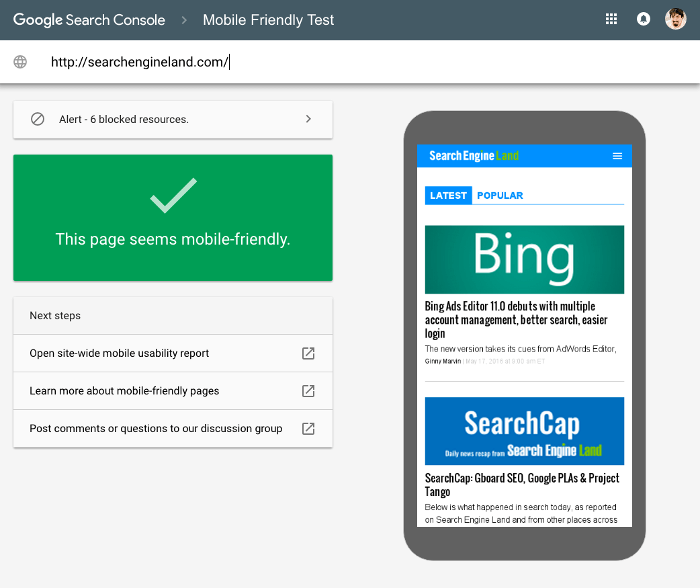The width and height of the screenshot is (700, 588).
Task: Select the LATEST tab in preview
Action: (x=448, y=196)
